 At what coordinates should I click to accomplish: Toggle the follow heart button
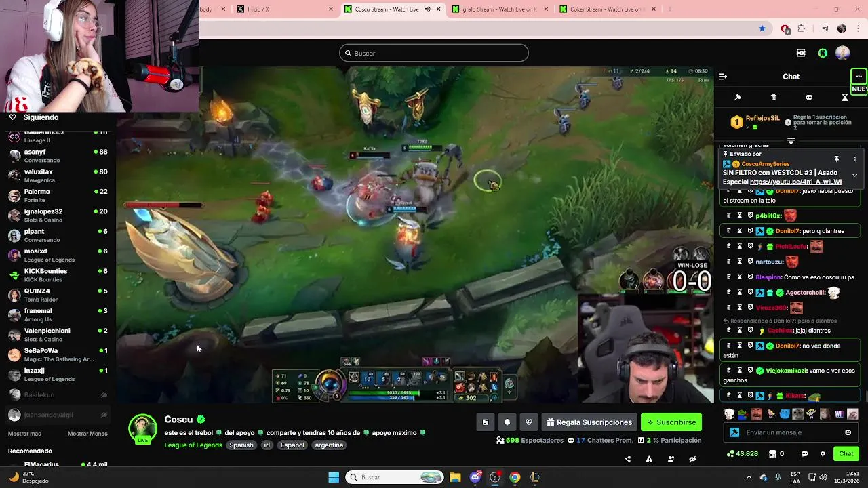click(x=529, y=422)
